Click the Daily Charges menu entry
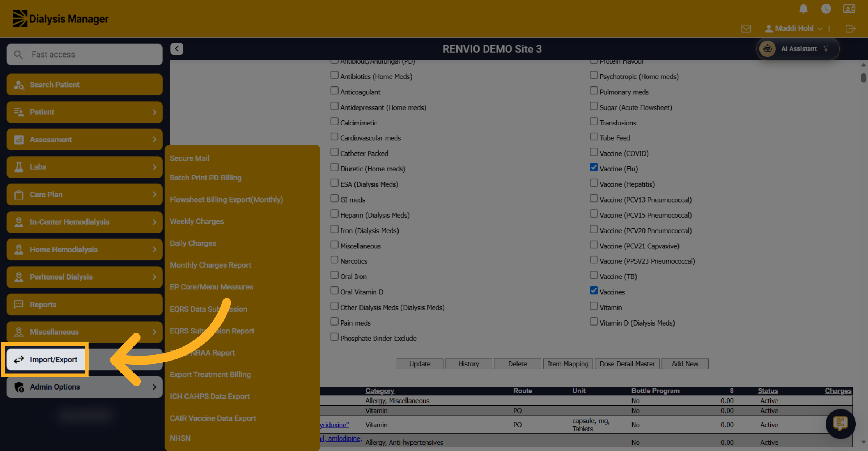Screen dimensions: 868x451 (193, 243)
